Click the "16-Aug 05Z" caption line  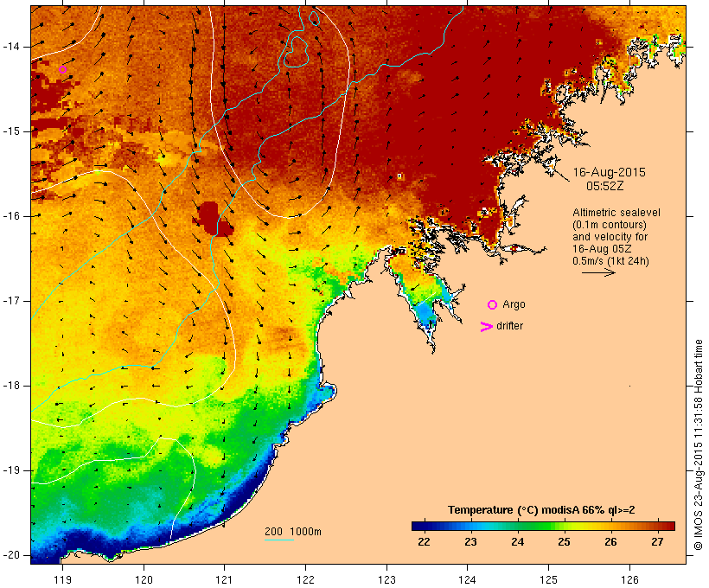pyautogui.click(x=602, y=249)
